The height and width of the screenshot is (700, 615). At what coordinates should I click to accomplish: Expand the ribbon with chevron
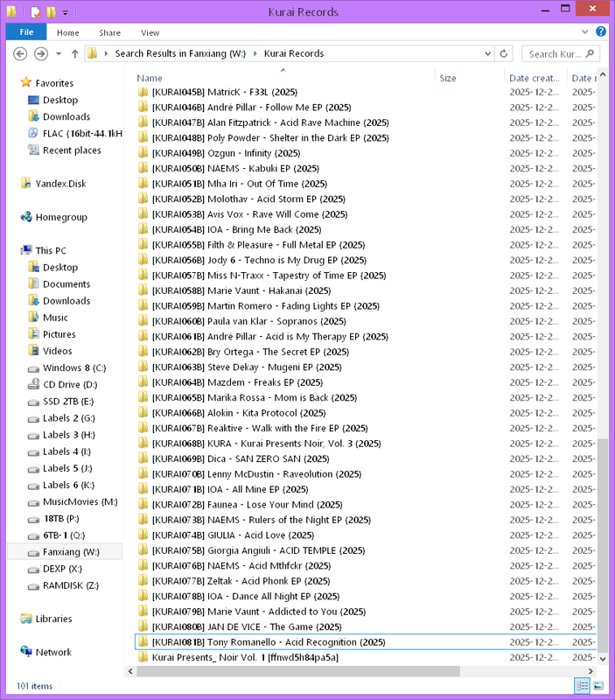click(x=584, y=31)
